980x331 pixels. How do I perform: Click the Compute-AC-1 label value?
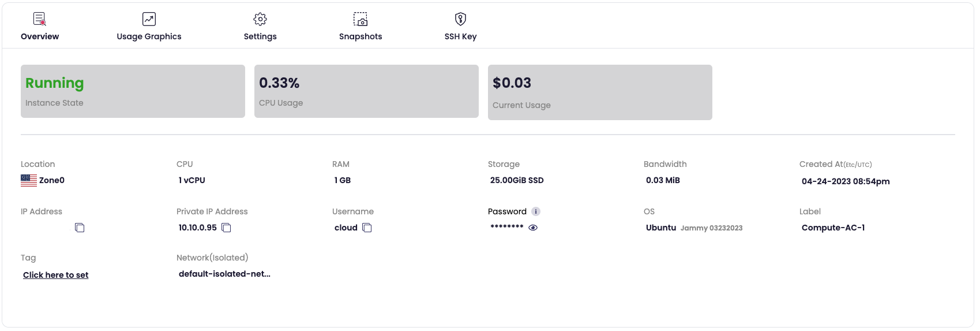click(x=833, y=228)
